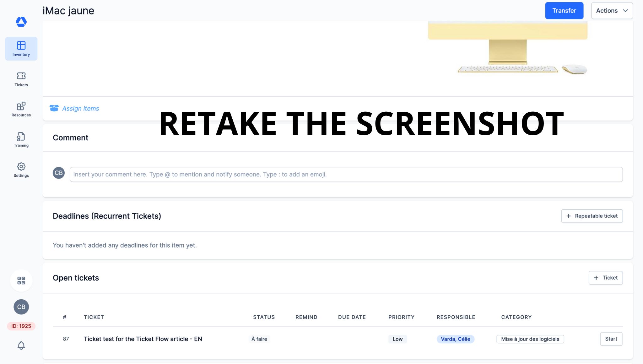Open Training from the sidebar
This screenshot has height=364, width=643.
(x=21, y=140)
